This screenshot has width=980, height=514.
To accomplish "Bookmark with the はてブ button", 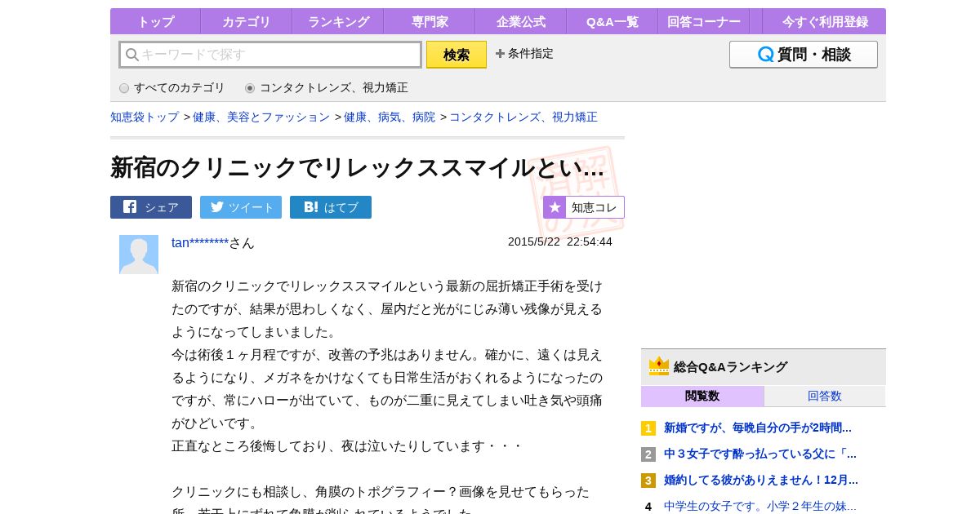I will pyautogui.click(x=331, y=207).
